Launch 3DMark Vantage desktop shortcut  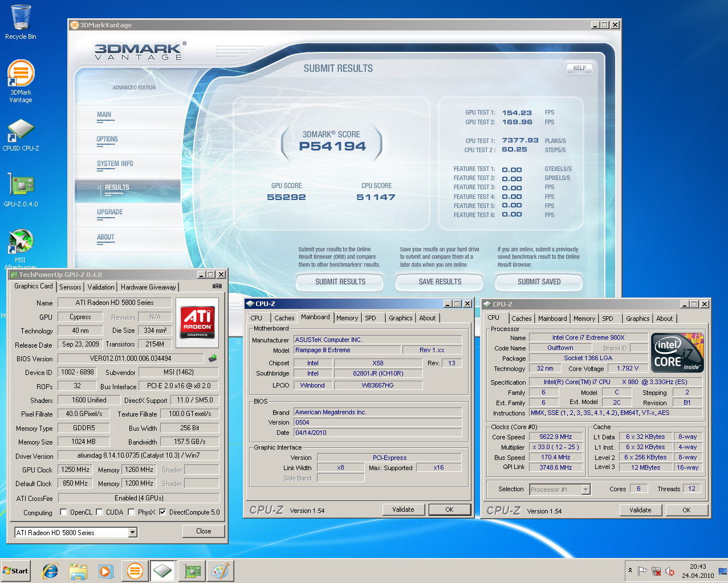(21, 81)
